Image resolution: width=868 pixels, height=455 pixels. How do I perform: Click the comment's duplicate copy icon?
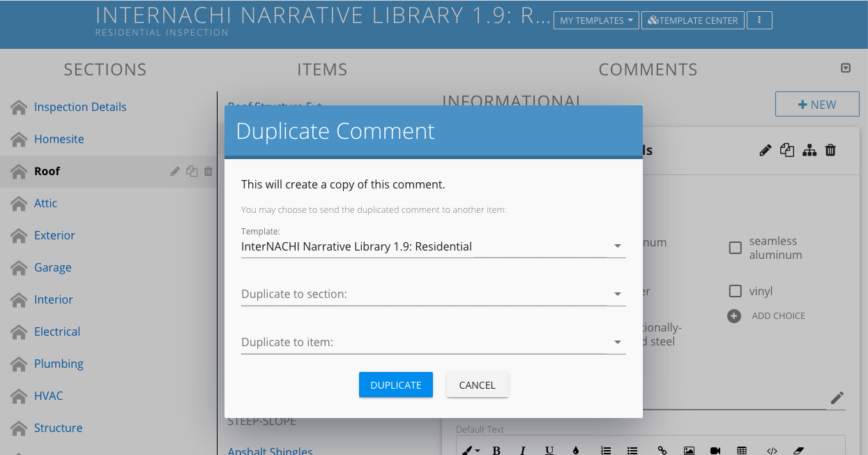pos(787,150)
